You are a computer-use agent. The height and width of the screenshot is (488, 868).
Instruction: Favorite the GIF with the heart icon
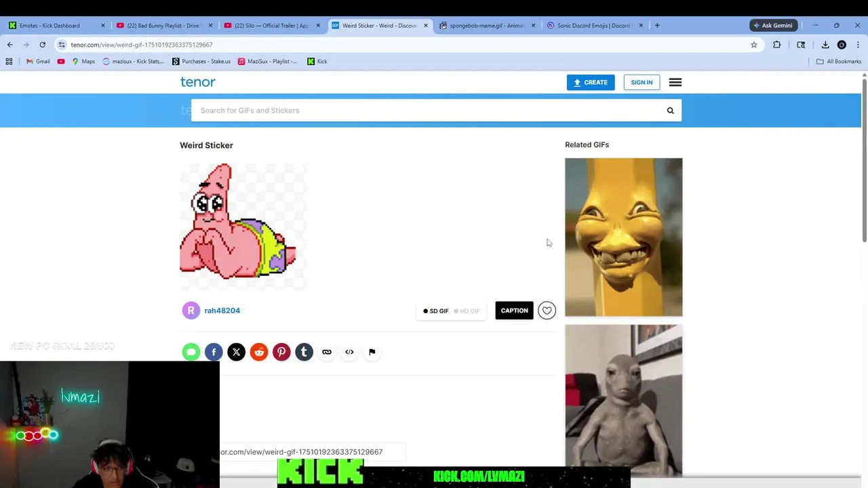click(547, 310)
